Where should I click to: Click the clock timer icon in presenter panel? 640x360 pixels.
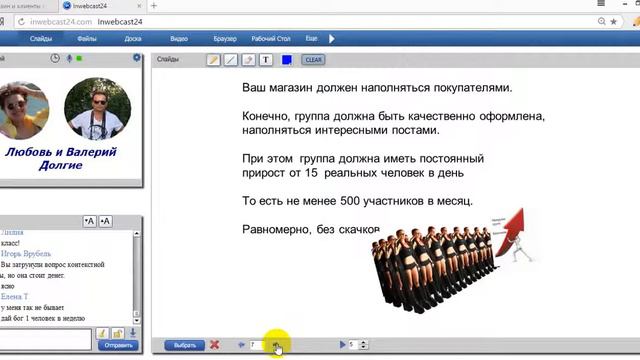tap(55, 58)
